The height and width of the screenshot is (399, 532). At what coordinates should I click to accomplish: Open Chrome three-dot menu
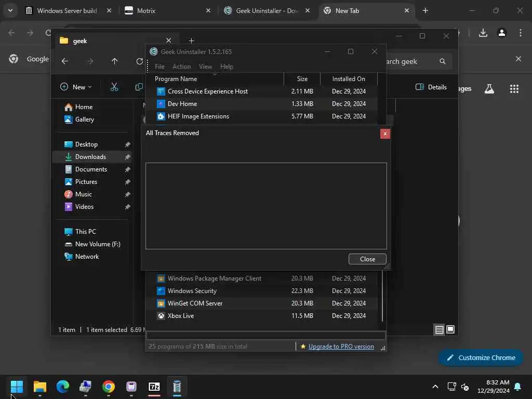521,33
